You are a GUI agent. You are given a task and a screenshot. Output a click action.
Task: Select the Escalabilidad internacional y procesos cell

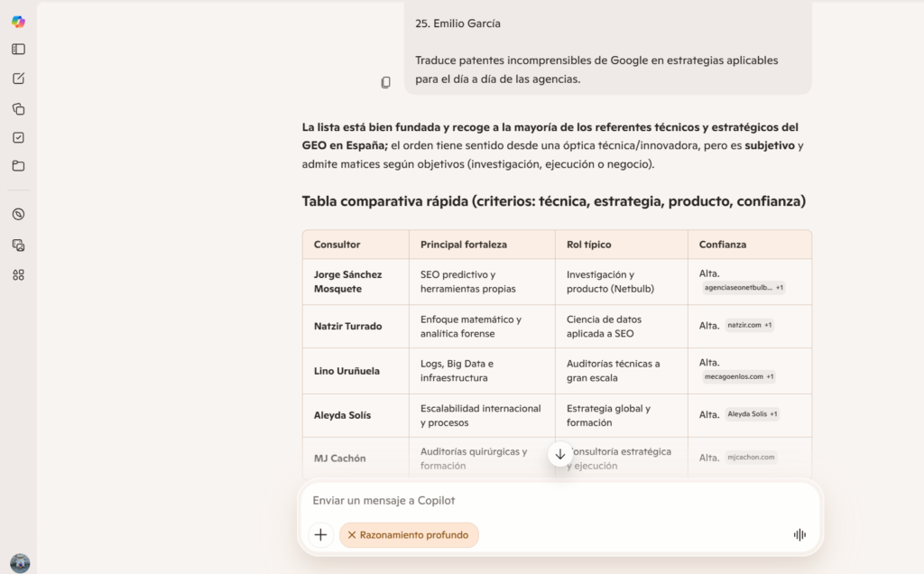482,415
